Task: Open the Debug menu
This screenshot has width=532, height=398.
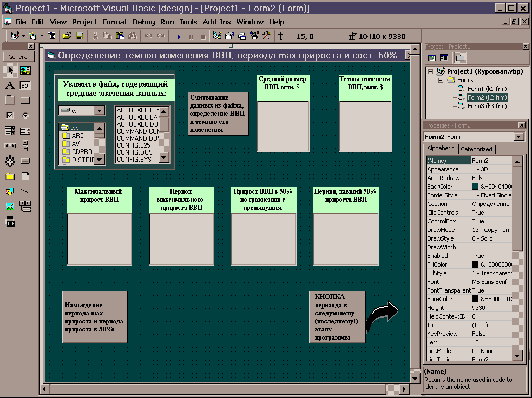Action: [143, 22]
